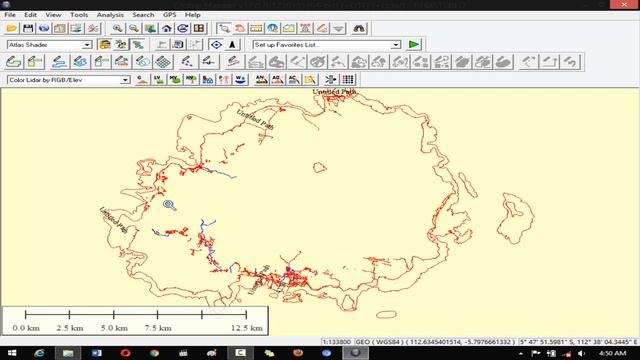Viewport: 640px width, 360px height.
Task: Select the Digitizer pencil tool
Action: 322,28
